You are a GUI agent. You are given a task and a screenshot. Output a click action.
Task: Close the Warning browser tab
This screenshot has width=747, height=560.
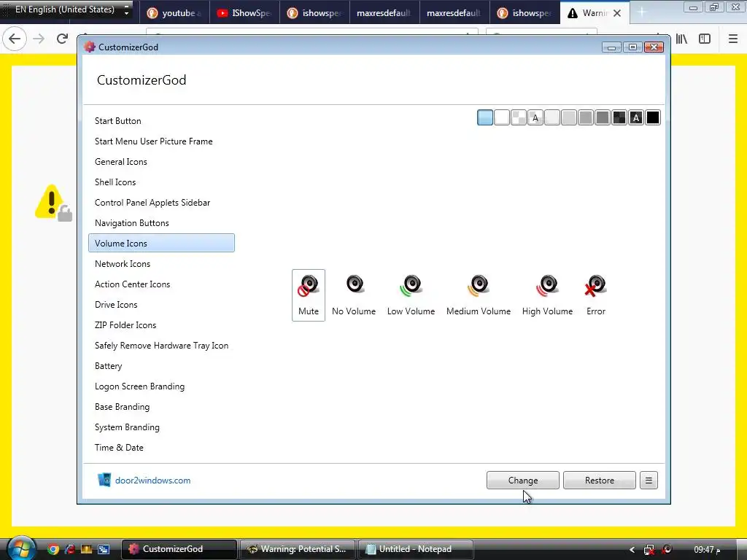617,13
